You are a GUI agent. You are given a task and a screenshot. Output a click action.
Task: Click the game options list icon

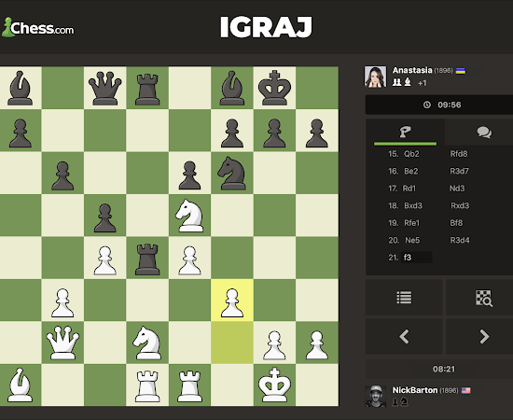[x=404, y=298]
